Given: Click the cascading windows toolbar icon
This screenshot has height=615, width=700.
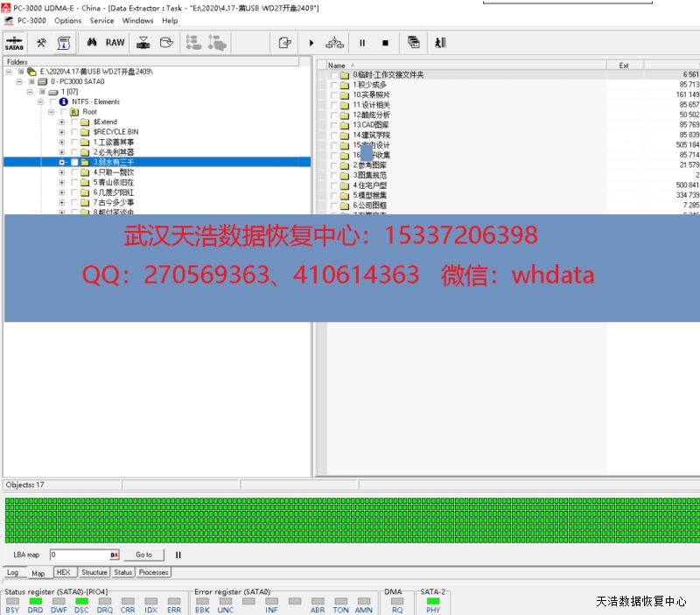Looking at the screenshot, I should click(413, 42).
